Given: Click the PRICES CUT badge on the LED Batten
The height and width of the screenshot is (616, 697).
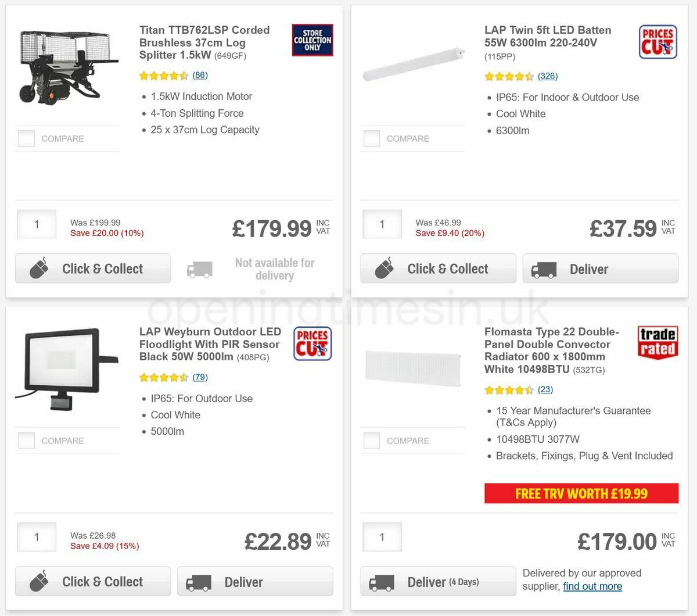Looking at the screenshot, I should (x=658, y=42).
